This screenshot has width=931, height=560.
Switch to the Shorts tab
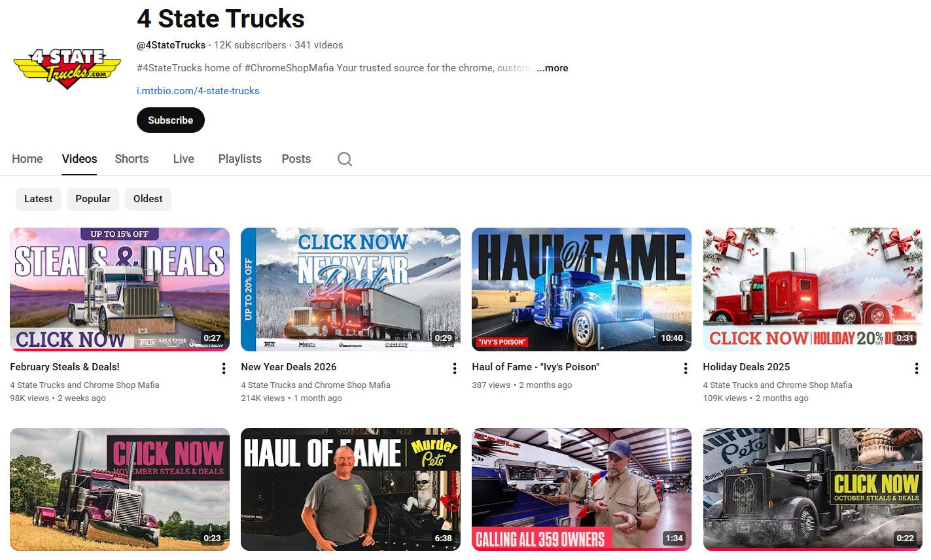tap(132, 159)
